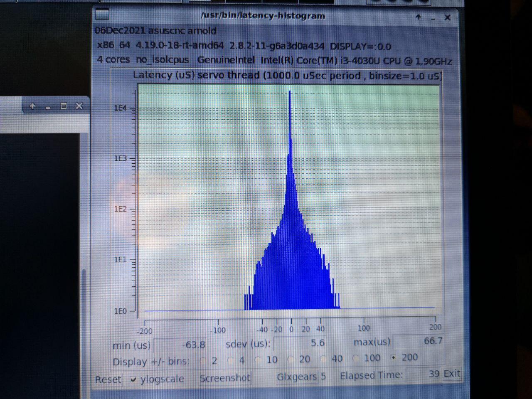Select the 100 bins radio button
Image resolution: width=532 pixels, height=399 pixels.
pyautogui.click(x=356, y=358)
